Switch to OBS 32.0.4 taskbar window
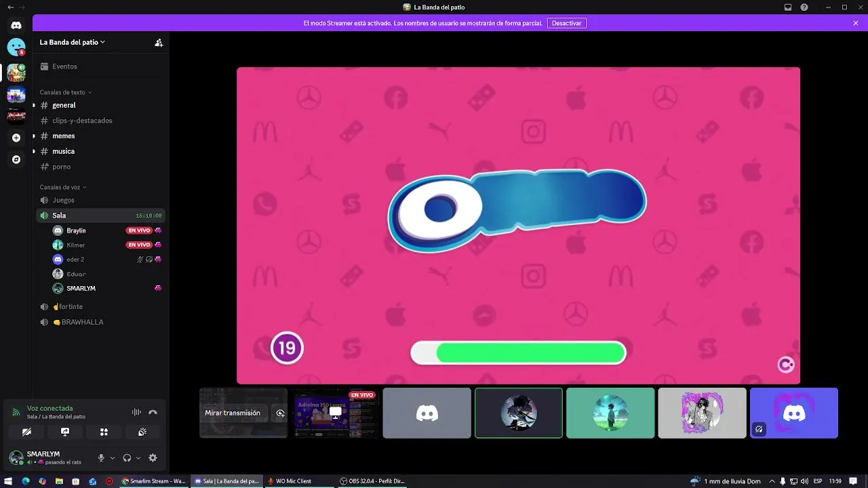Viewport: 868px width, 488px height. [372, 481]
